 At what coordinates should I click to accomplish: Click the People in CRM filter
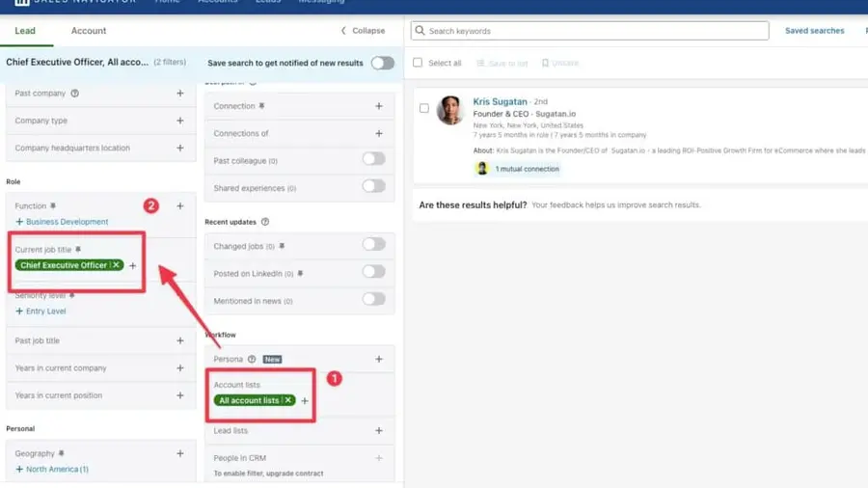click(x=299, y=464)
